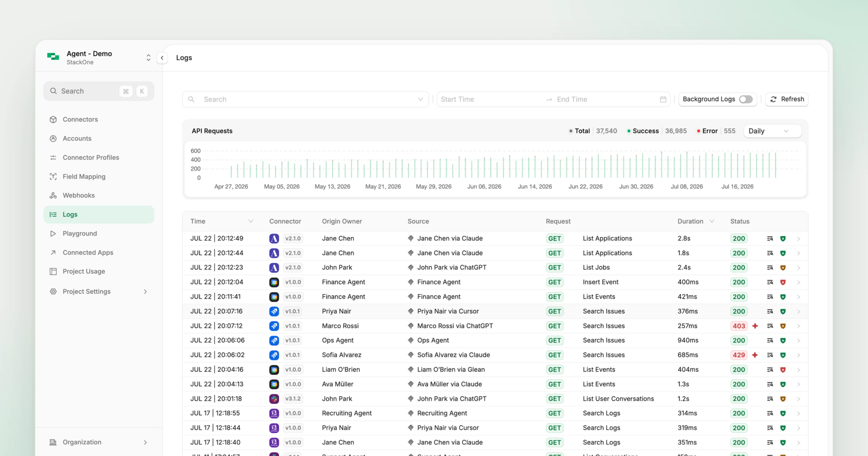Open Connected Apps in the sidebar
Screen dimensions: 868x456
[99, 252]
